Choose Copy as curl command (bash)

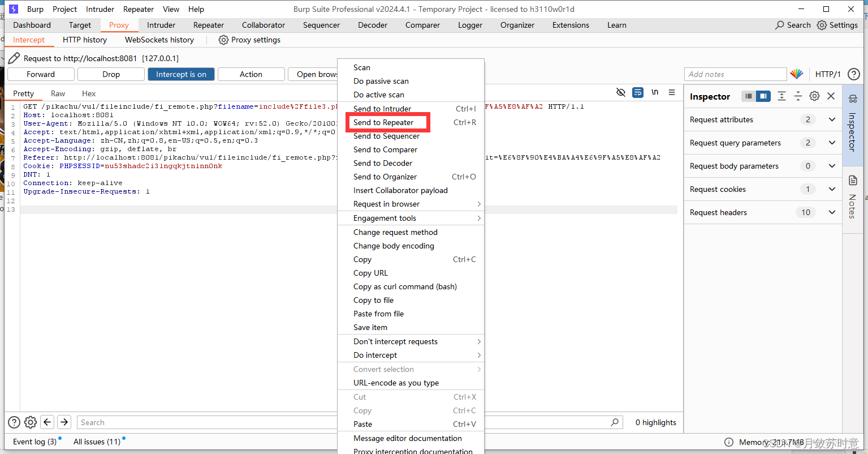[x=411, y=286]
